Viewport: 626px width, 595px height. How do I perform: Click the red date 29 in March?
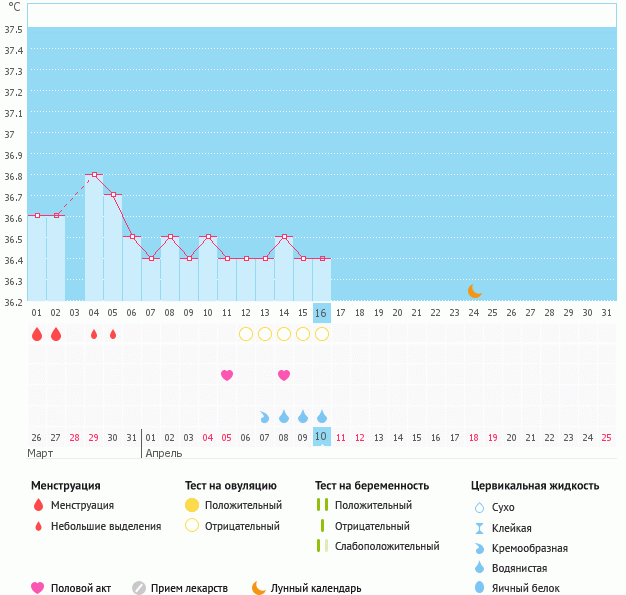(94, 437)
